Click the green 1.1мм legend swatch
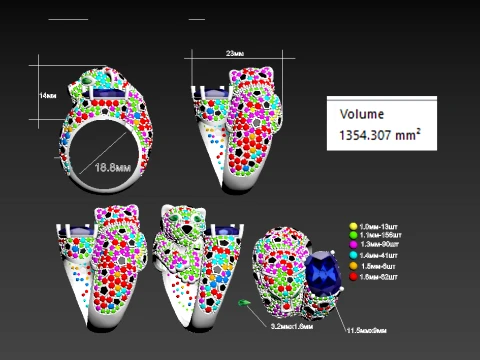The height and width of the screenshot is (360, 480). 353,235
